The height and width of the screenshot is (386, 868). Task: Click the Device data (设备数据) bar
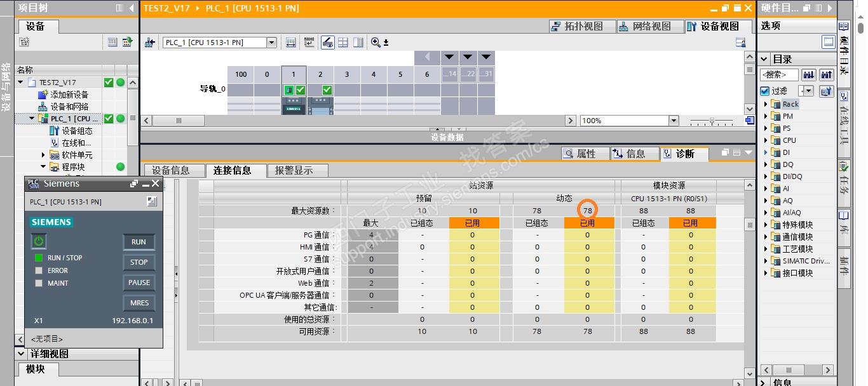pos(447,136)
